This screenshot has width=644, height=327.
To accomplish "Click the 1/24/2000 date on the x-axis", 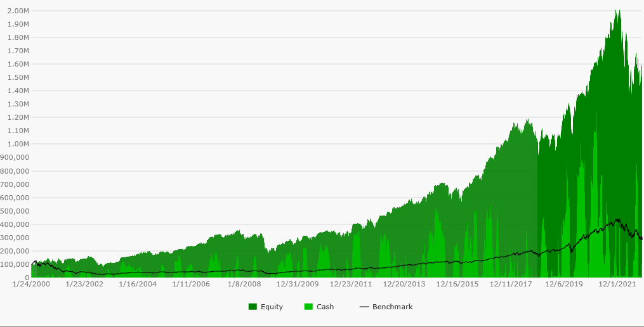I will tap(31, 285).
